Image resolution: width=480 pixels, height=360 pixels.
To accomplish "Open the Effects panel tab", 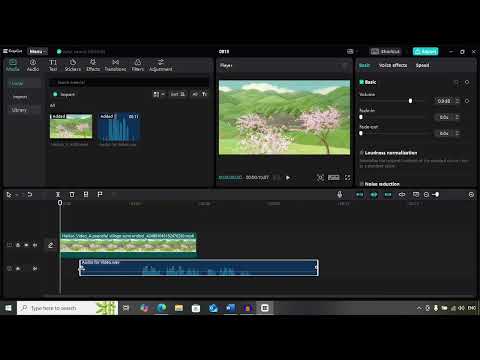I will tap(93, 65).
